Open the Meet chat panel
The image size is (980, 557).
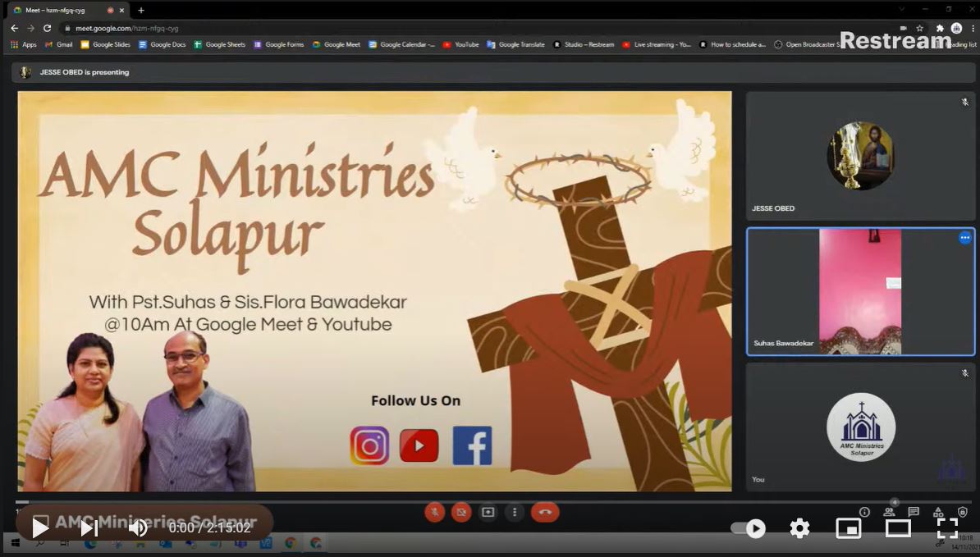pos(914,512)
